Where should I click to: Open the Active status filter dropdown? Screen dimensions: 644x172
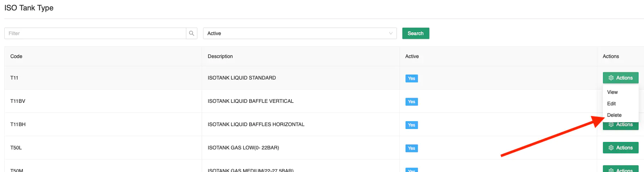pyautogui.click(x=299, y=33)
